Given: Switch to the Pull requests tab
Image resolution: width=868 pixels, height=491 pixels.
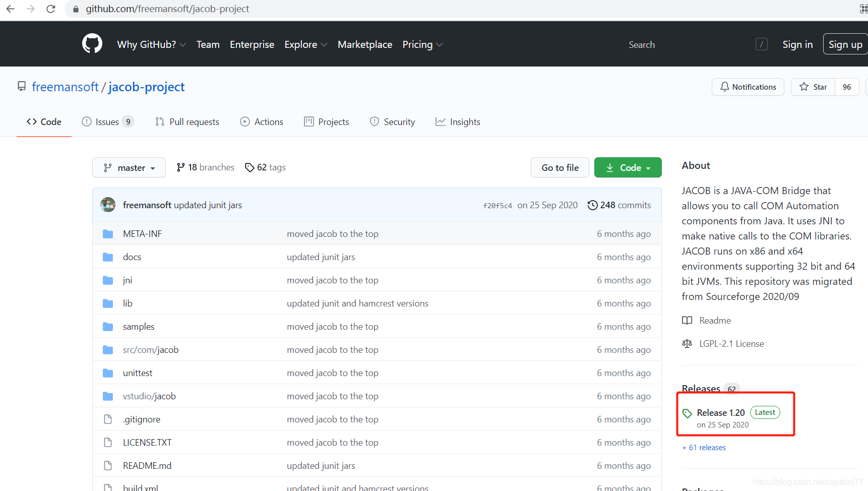Looking at the screenshot, I should [x=187, y=121].
